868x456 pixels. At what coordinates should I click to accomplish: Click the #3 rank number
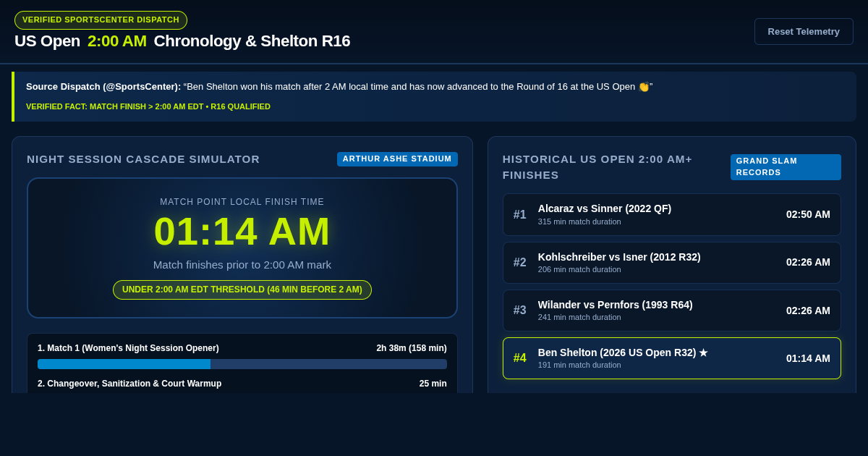[520, 311]
